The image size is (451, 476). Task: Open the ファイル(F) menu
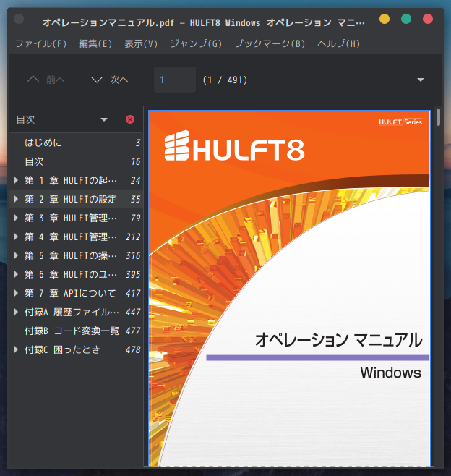(x=40, y=43)
